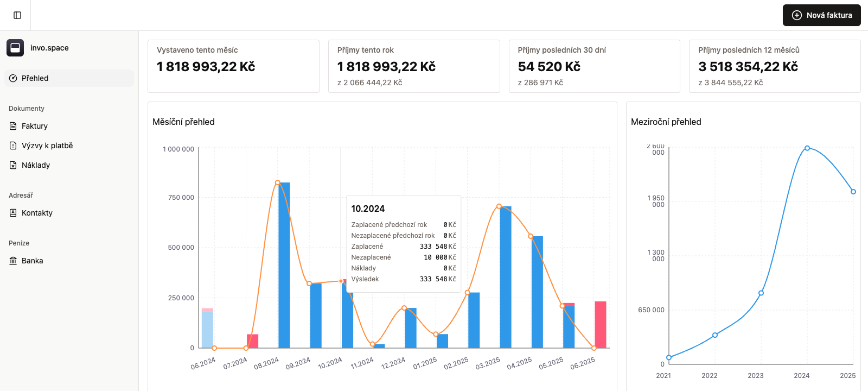The image size is (868, 391).
Task: Click the Kontakty address book icon
Action: 13,213
